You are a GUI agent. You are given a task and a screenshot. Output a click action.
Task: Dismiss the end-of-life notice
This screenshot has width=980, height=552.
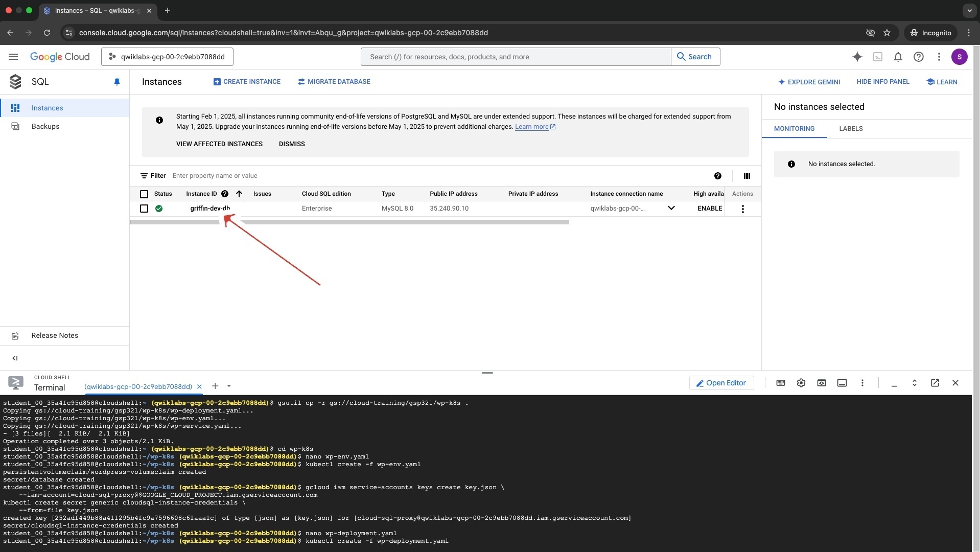tap(292, 144)
